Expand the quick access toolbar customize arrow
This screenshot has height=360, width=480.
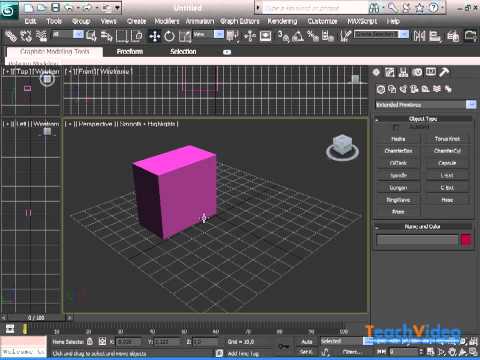tap(117, 8)
